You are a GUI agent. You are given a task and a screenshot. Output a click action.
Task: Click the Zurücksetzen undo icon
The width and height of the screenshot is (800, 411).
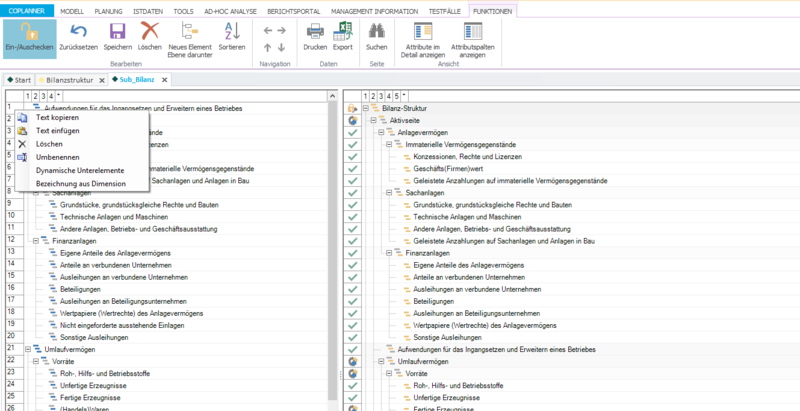pos(78,32)
